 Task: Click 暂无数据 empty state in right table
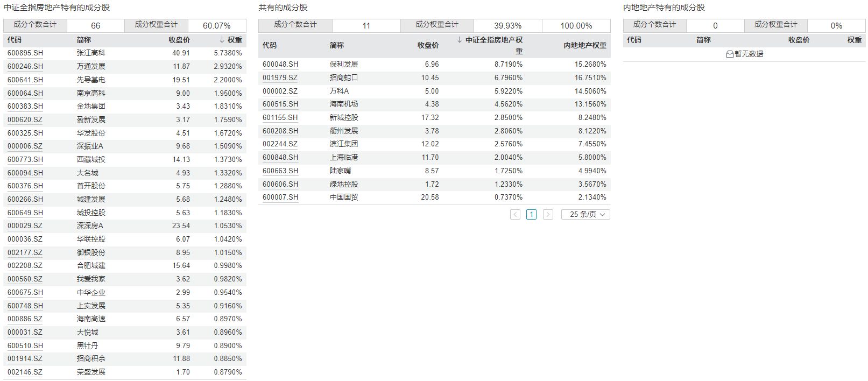point(745,54)
